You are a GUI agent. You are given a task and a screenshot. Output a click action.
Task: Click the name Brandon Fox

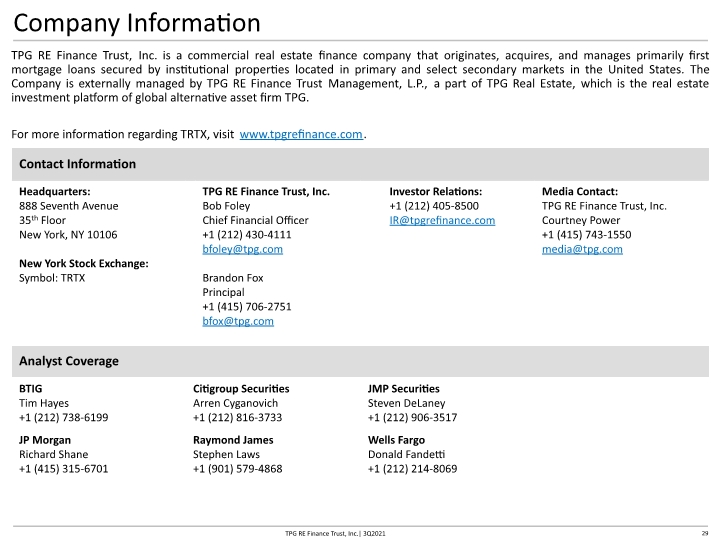point(233,278)
